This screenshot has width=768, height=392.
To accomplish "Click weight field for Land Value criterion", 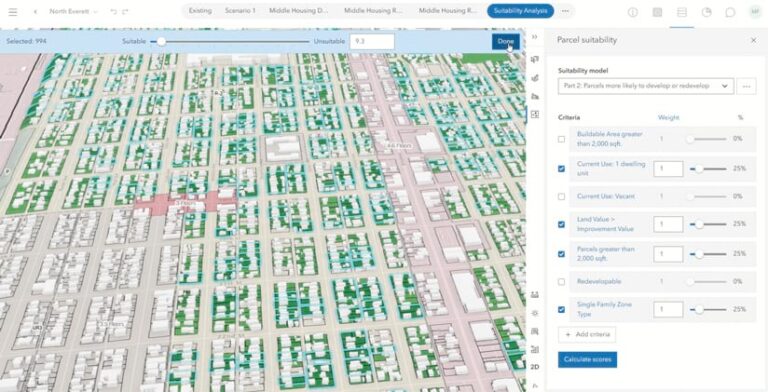I will pos(668,224).
